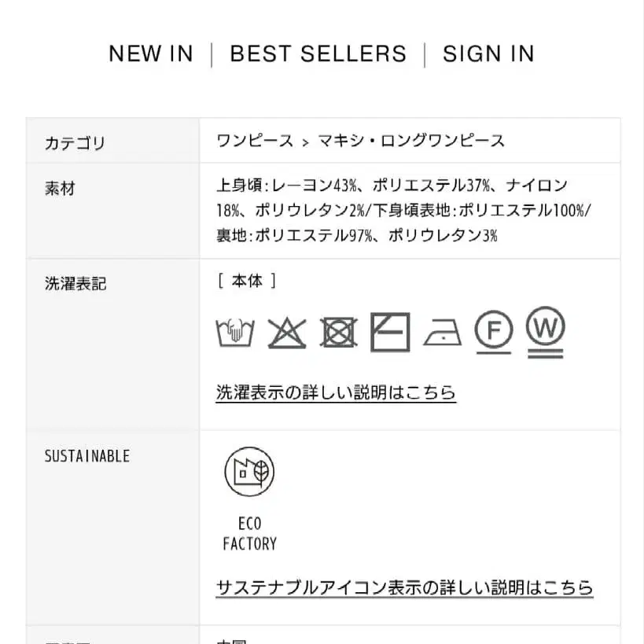Click the hand wash laundry icon
The width and height of the screenshot is (644, 644).
point(235,333)
